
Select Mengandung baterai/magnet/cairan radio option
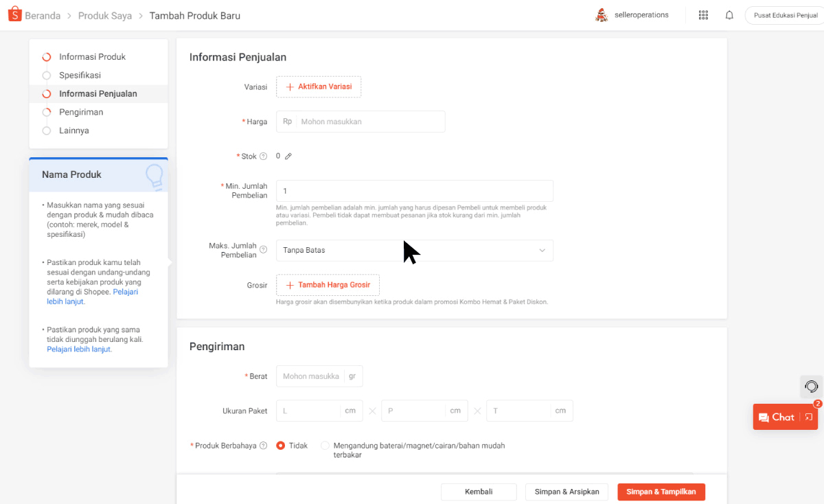[325, 446]
